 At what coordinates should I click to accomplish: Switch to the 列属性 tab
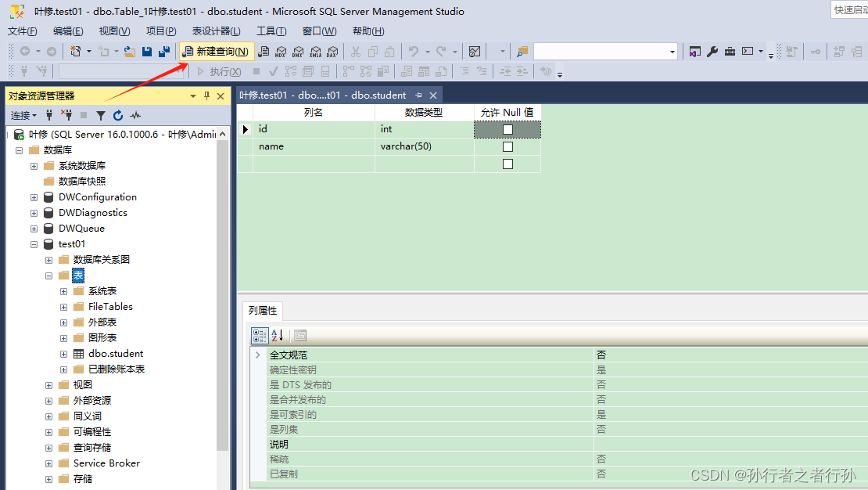[x=262, y=311]
